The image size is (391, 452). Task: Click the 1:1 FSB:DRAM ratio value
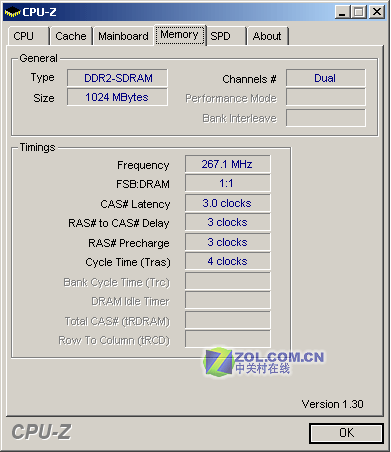click(228, 183)
